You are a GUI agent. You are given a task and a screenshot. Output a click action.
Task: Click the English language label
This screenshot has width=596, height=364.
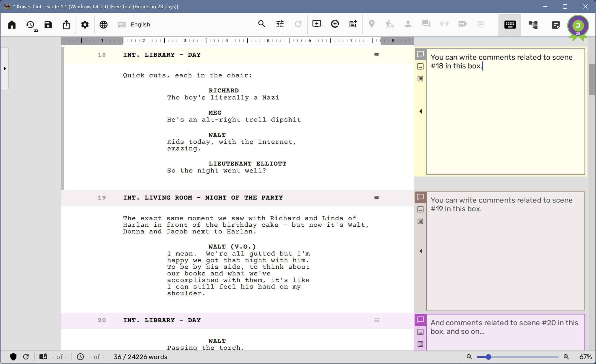(x=140, y=24)
